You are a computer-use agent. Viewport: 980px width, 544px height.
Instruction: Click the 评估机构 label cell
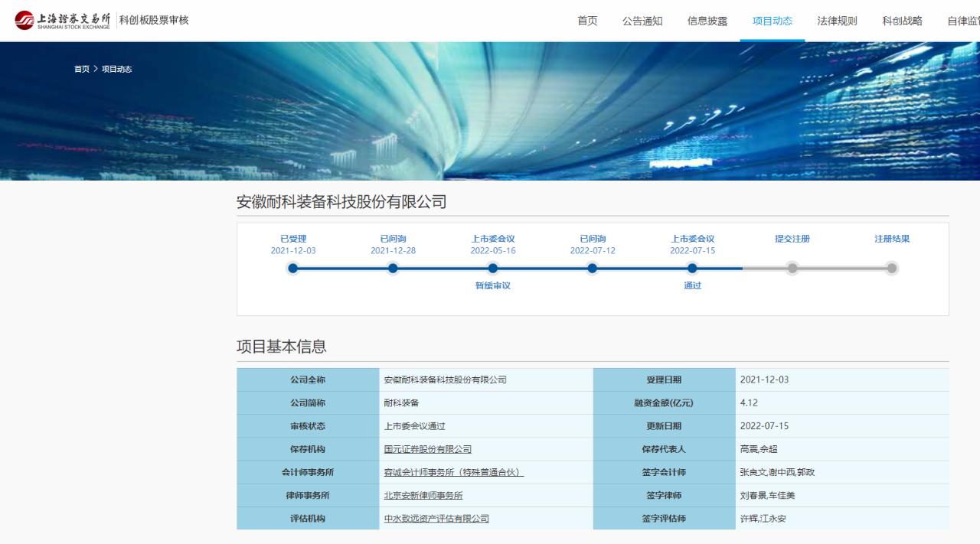[x=308, y=518]
